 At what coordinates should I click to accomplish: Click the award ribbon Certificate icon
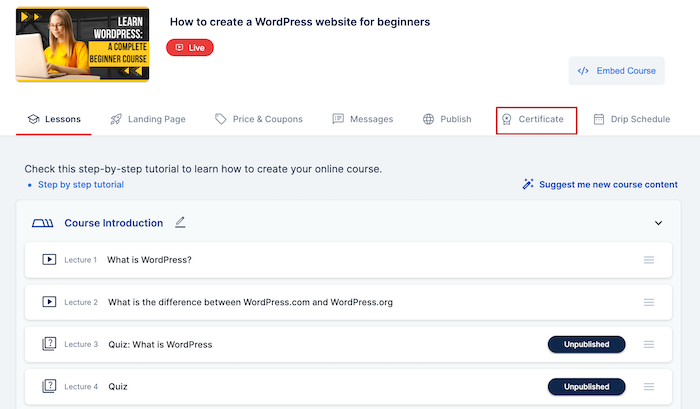[x=507, y=119]
